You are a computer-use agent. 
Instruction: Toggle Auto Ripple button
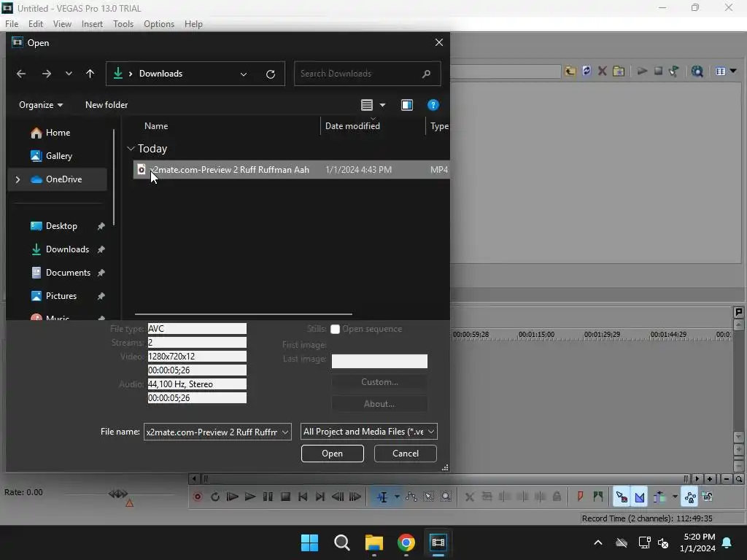point(659,497)
